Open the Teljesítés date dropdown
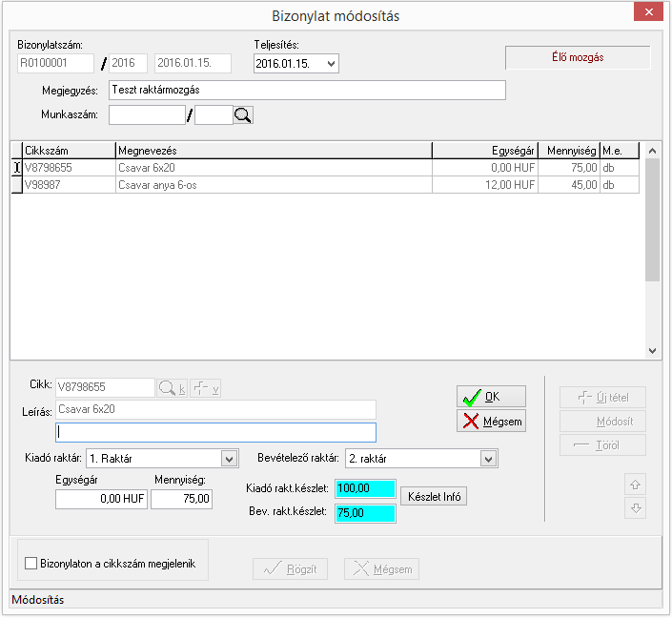Image resolution: width=672 pixels, height=619 pixels. pos(331,64)
